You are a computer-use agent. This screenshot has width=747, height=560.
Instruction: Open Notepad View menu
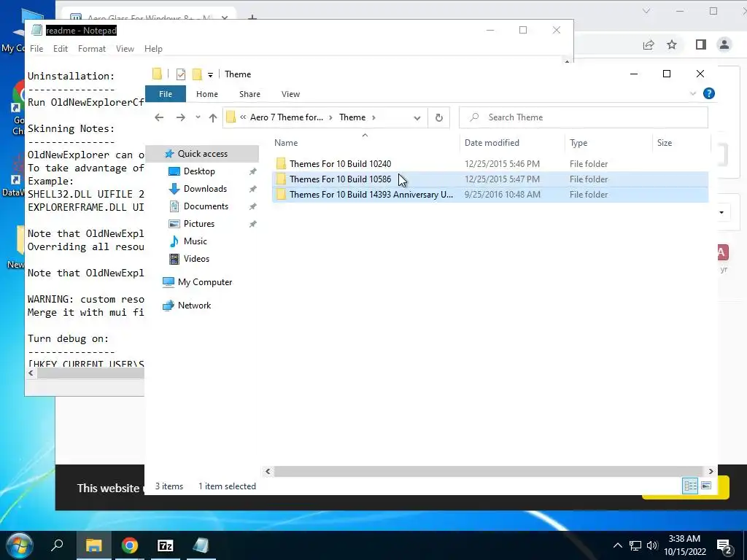(x=125, y=49)
